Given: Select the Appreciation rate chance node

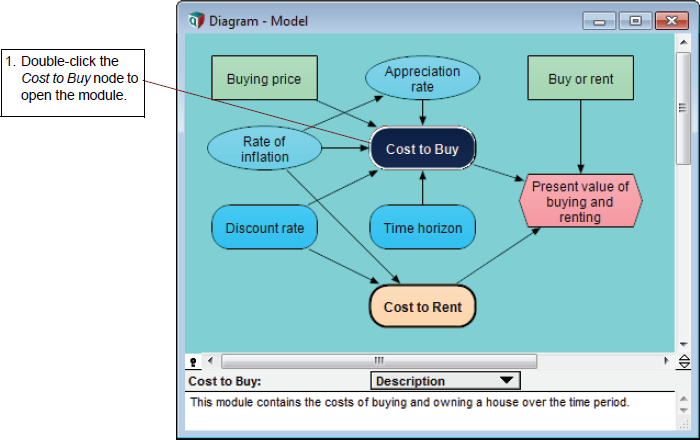Looking at the screenshot, I should tap(422, 78).
